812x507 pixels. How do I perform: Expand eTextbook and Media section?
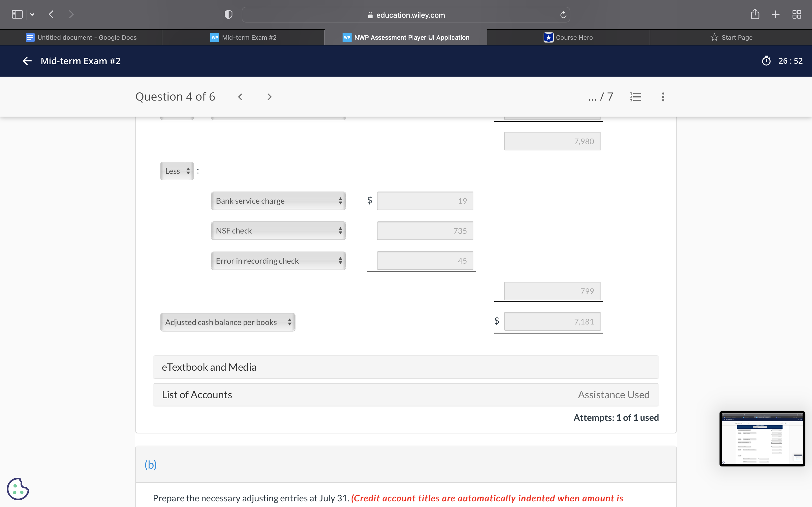tap(406, 367)
